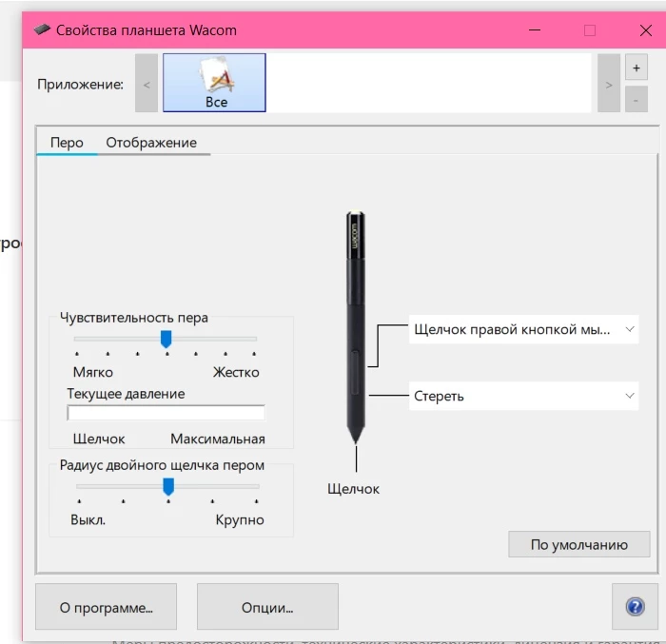Select the 'Все' application icon
Image resolution: width=666 pixels, height=644 pixels.
point(214,83)
